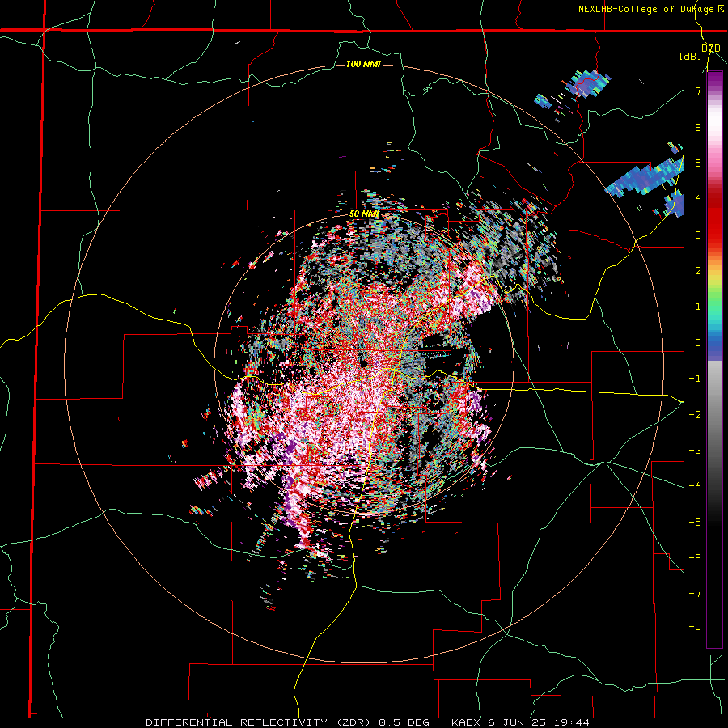Click the -7 value on the color scale
The height and width of the screenshot is (728, 728).
point(695,594)
